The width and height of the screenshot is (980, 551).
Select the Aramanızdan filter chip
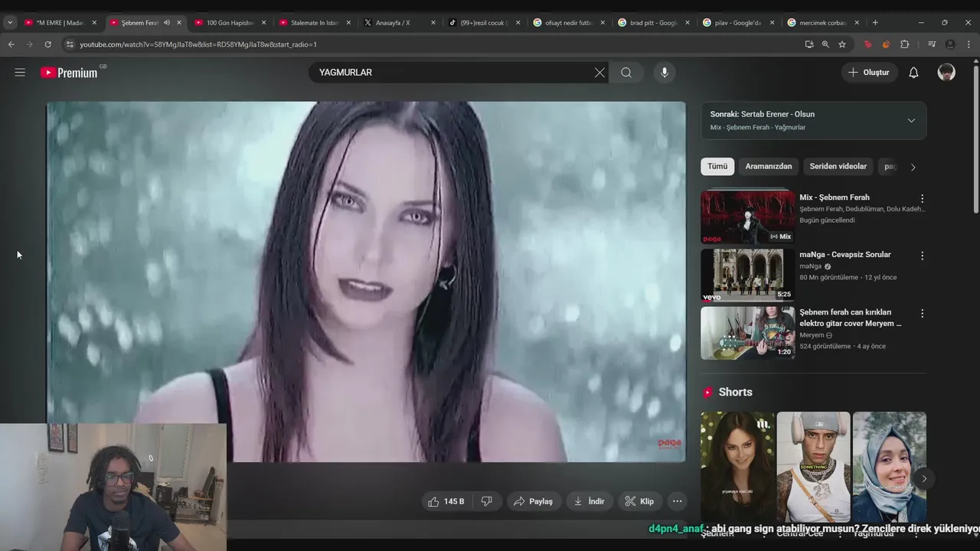click(769, 166)
